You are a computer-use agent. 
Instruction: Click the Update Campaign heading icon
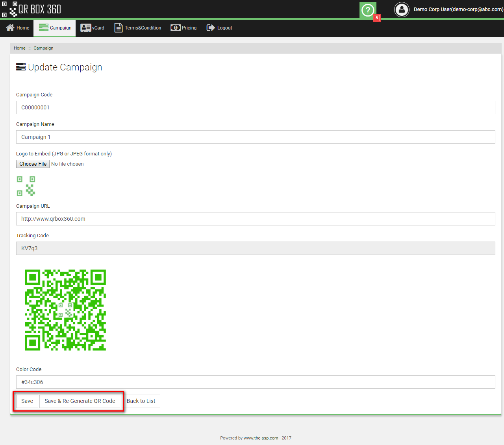click(21, 67)
